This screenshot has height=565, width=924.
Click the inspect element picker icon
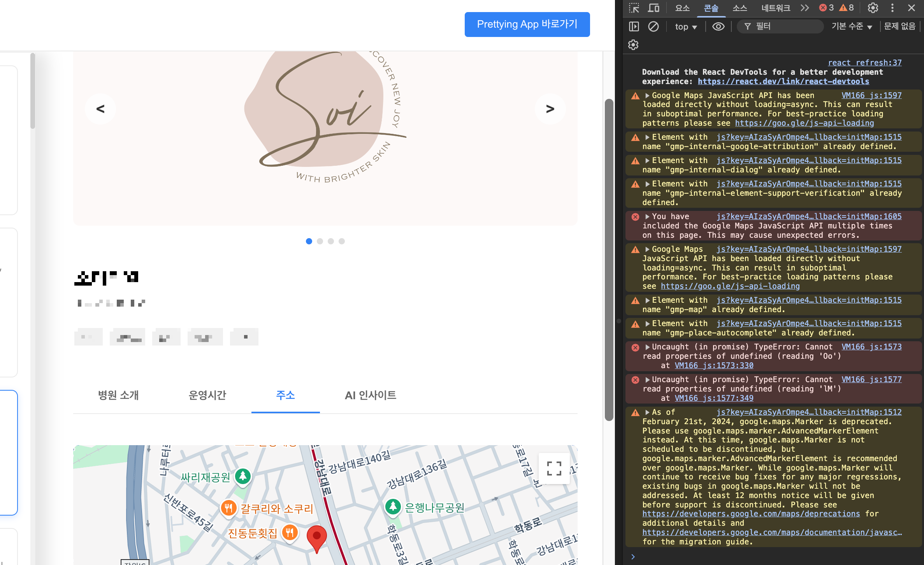click(634, 8)
